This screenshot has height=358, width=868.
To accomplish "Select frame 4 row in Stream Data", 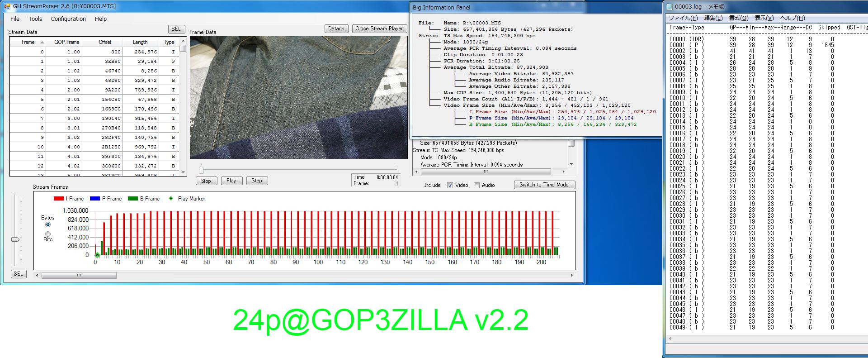I will pos(90,90).
